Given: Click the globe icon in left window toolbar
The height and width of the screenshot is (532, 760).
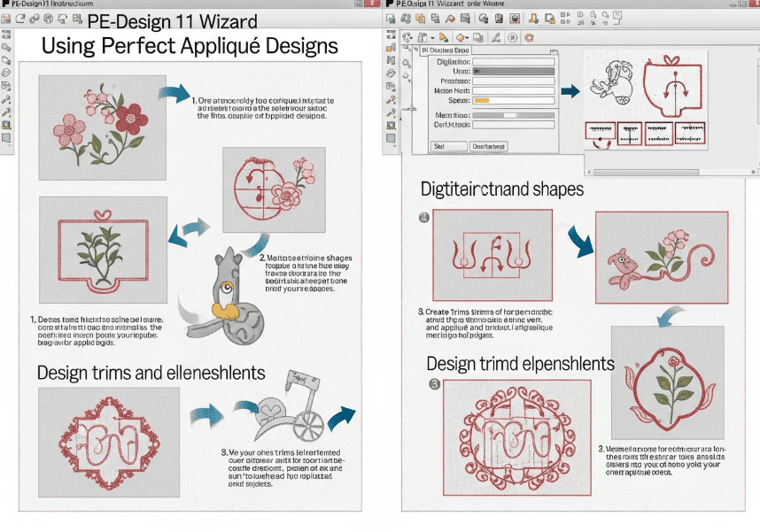Looking at the screenshot, I should pos(48,19).
